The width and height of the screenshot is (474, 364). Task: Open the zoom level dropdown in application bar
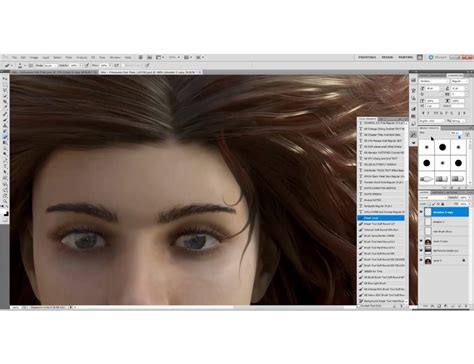pos(175,57)
